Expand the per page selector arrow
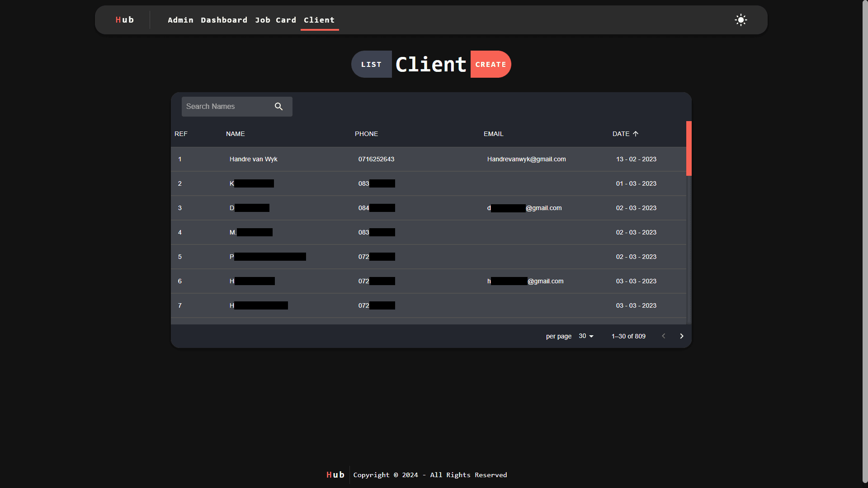The image size is (868, 488). [x=591, y=336]
